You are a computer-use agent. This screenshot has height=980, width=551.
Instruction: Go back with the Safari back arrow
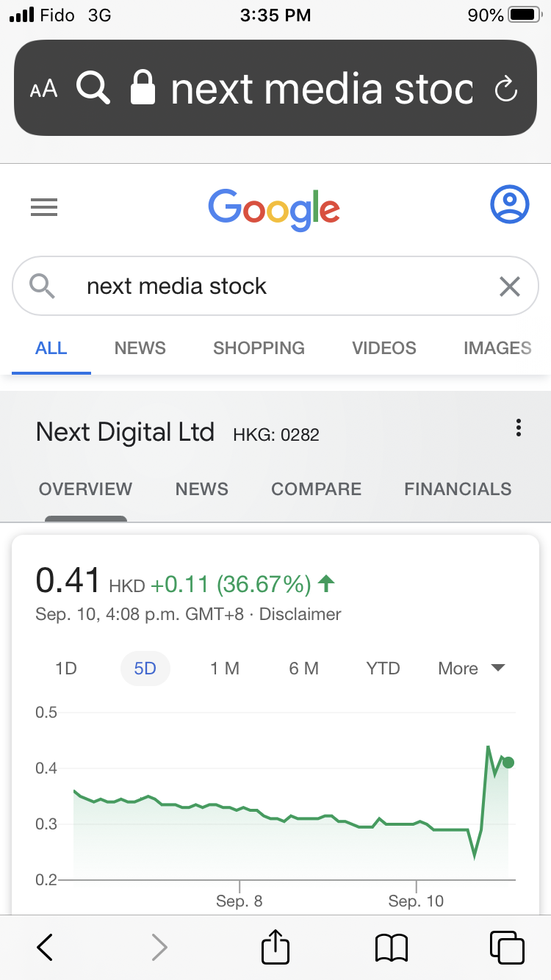pyautogui.click(x=45, y=947)
